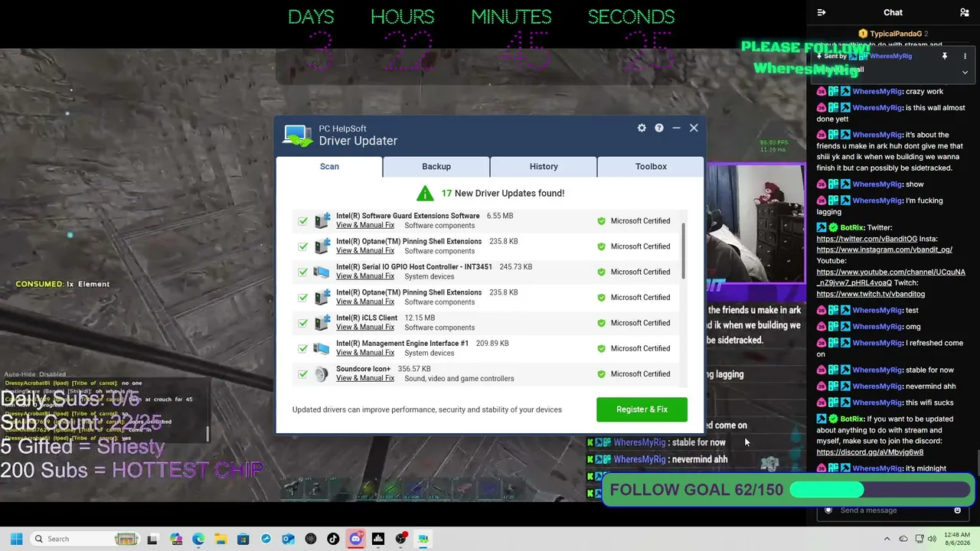Uncheck Intel iCLS Client driver
980x551 pixels.
pos(302,323)
